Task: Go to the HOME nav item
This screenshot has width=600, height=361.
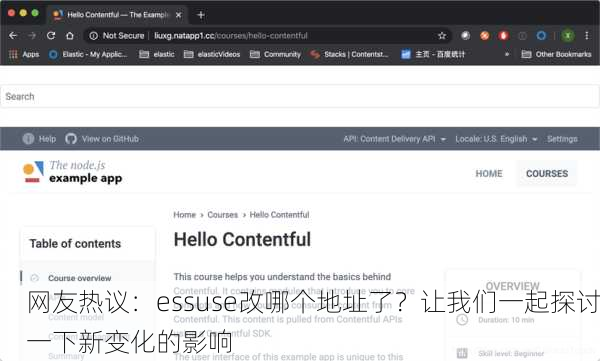Action: pos(489,173)
